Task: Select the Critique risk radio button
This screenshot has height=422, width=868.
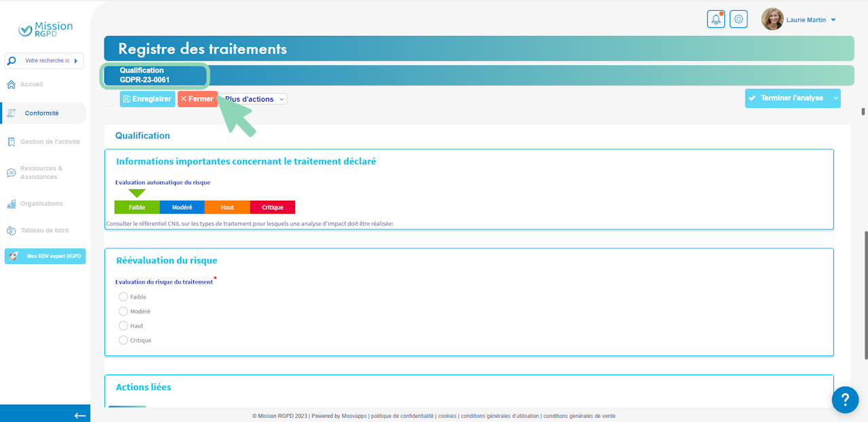Action: tap(123, 340)
